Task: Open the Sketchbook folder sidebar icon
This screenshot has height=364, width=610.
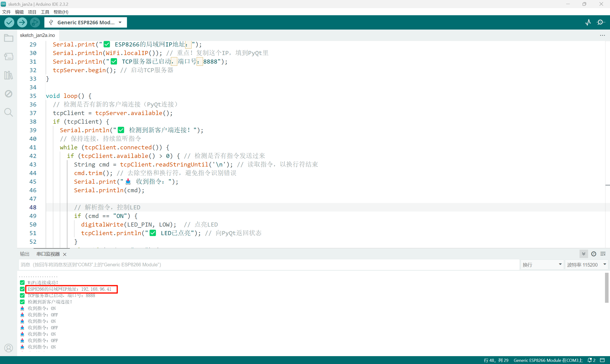Action: coord(9,38)
